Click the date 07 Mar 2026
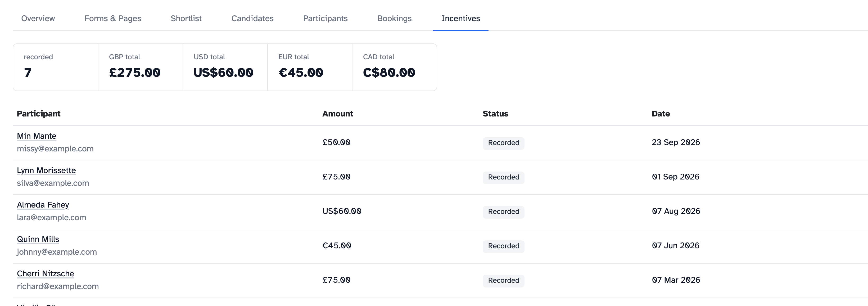 point(676,280)
